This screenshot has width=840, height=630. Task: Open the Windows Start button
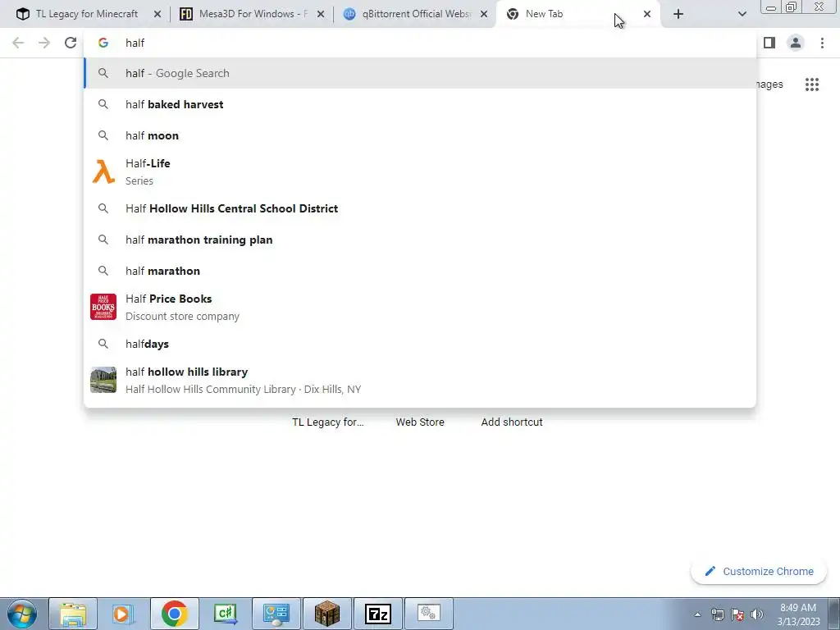pos(22,614)
